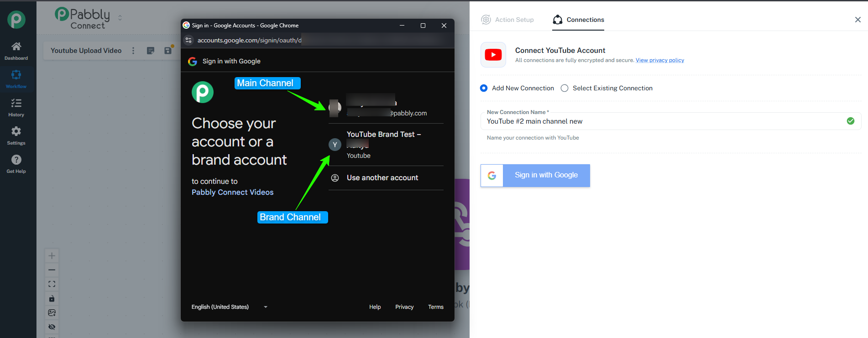Toggle the canvas lock icon

(52, 299)
